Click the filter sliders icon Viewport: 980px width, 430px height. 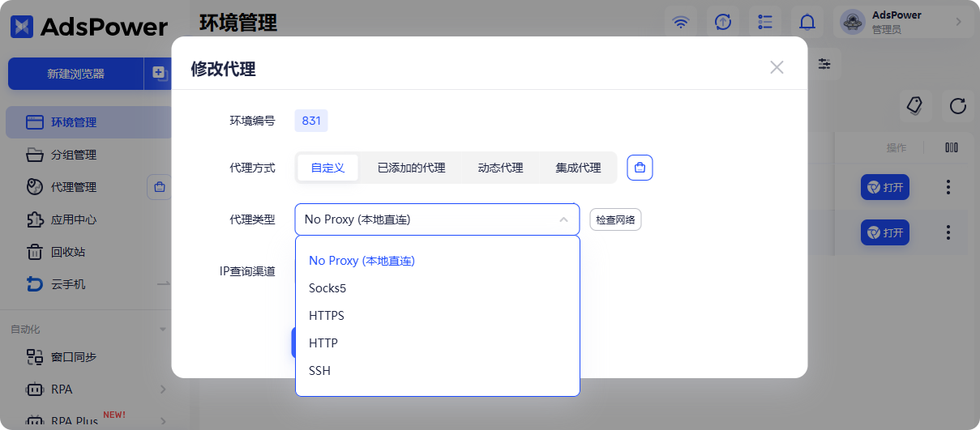(x=825, y=64)
